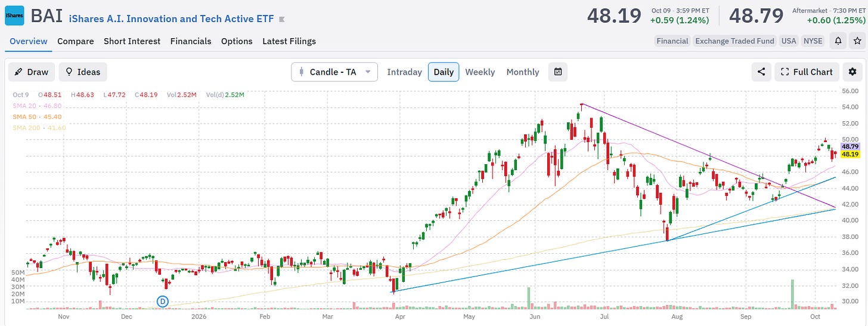Click the notification bell icon
Viewport: 868px width, 326px height.
point(838,41)
